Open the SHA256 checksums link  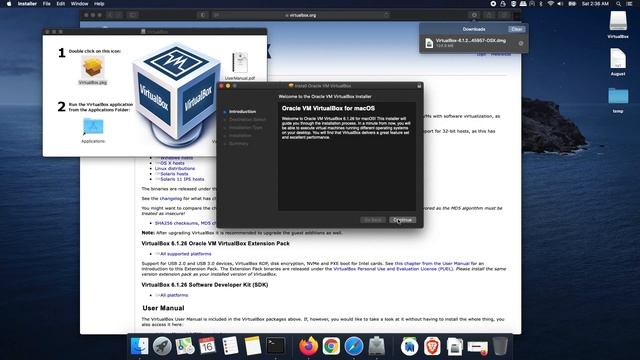coord(176,223)
